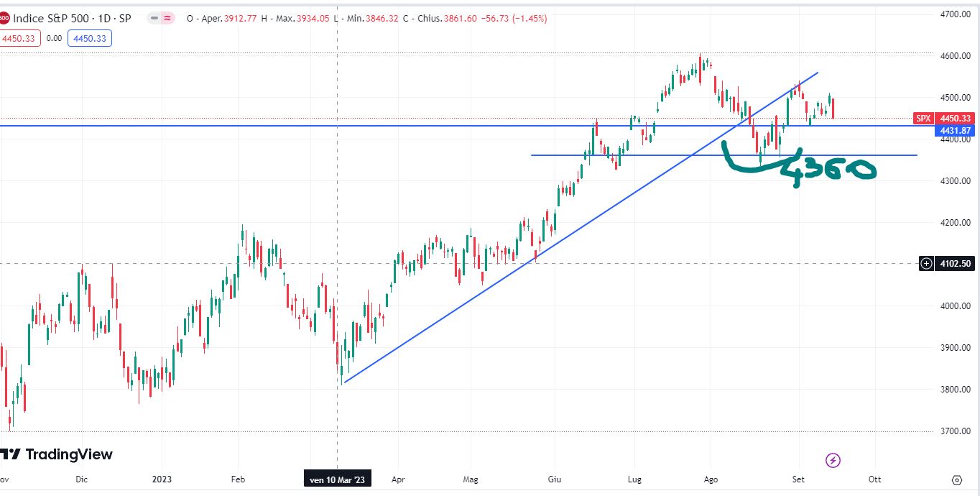Screen dimensions: 980x496
Task: Click the Ott label on time axis
Action: tap(874, 479)
